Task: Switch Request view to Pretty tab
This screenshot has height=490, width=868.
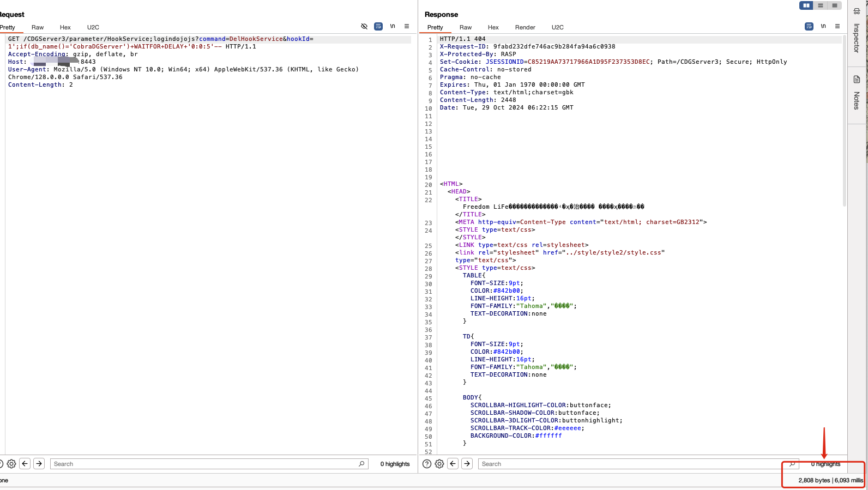Action: pyautogui.click(x=8, y=27)
